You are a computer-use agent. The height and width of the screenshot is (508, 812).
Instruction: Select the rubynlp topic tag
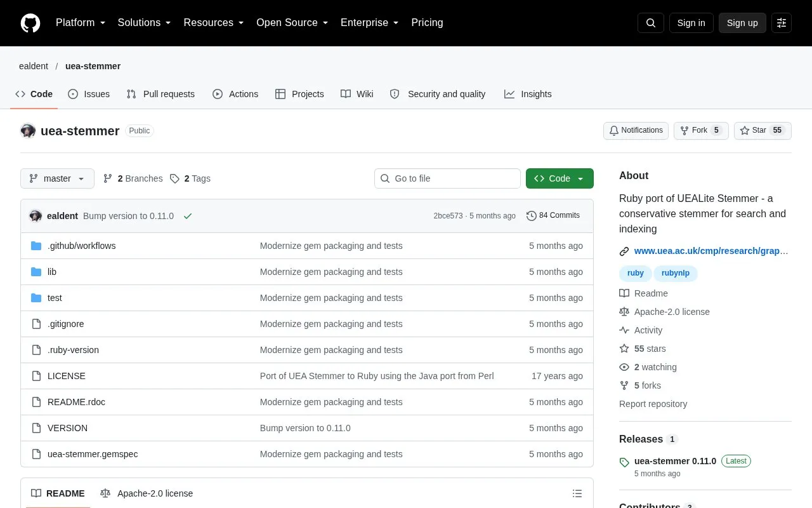coord(676,273)
